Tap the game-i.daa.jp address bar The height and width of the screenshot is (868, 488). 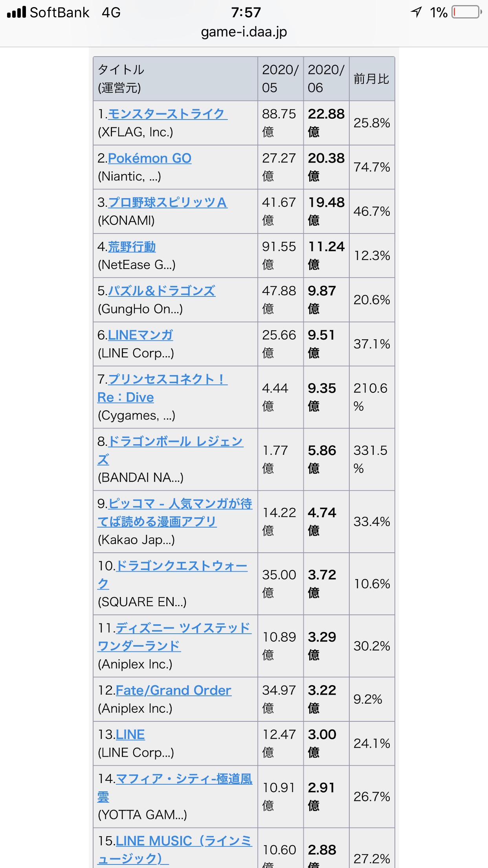244,31
